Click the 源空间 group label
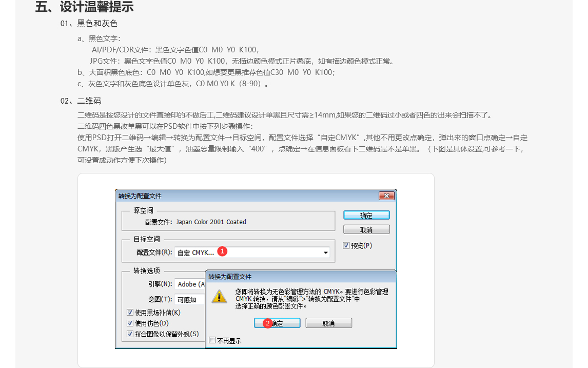The image size is (588, 368). [x=144, y=211]
